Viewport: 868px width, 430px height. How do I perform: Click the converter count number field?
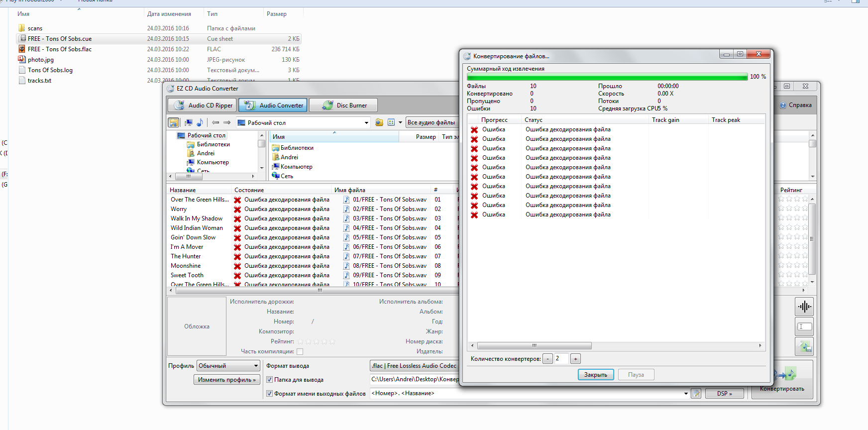[561, 359]
